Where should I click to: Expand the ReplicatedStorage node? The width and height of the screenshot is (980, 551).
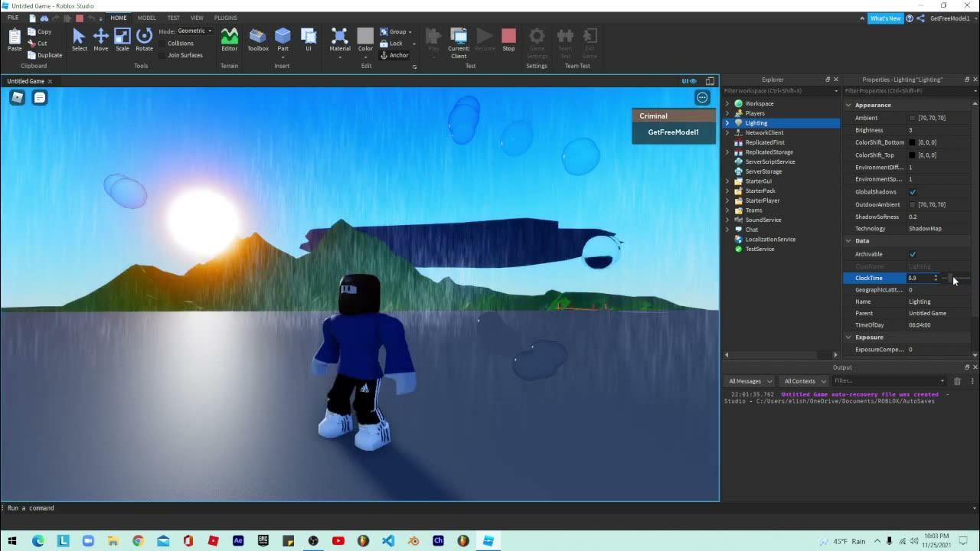[727, 152]
